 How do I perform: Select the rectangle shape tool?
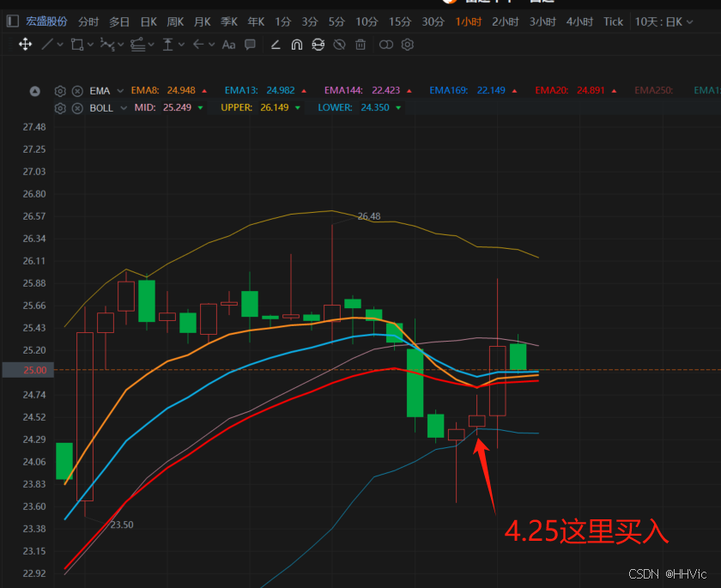pos(76,45)
